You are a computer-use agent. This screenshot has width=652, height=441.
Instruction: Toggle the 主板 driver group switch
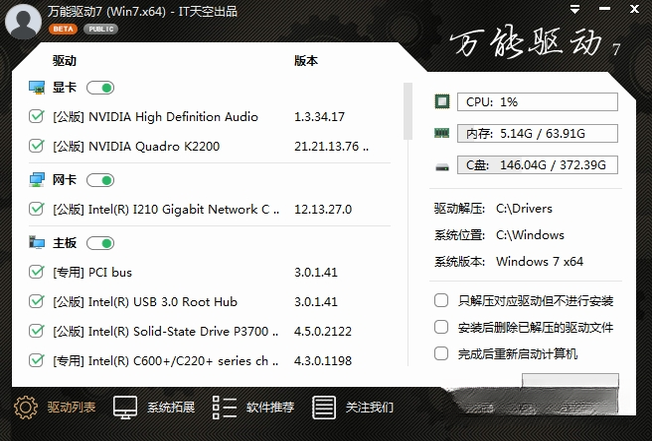tap(100, 243)
